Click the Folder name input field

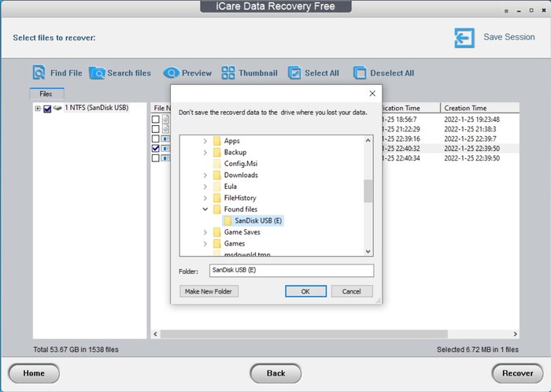tap(292, 271)
